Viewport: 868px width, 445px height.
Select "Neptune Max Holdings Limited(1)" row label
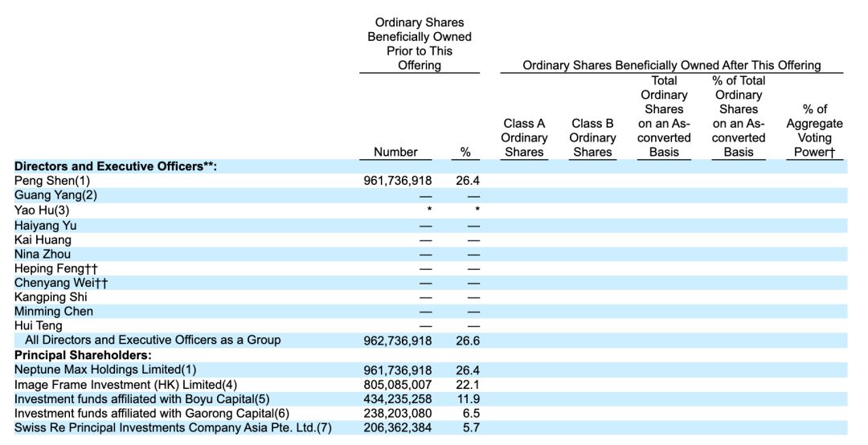[105, 369]
